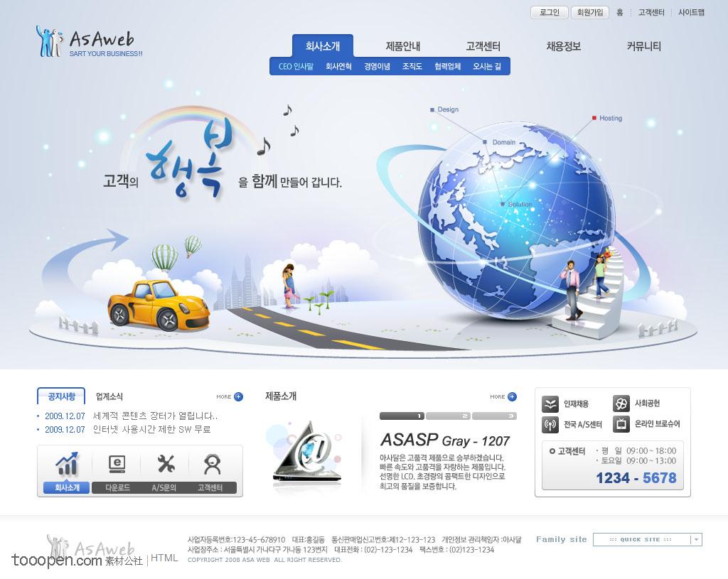Image resolution: width=728 pixels, height=579 pixels.
Task: Select product slide indicator 3
Action: pos(495,416)
